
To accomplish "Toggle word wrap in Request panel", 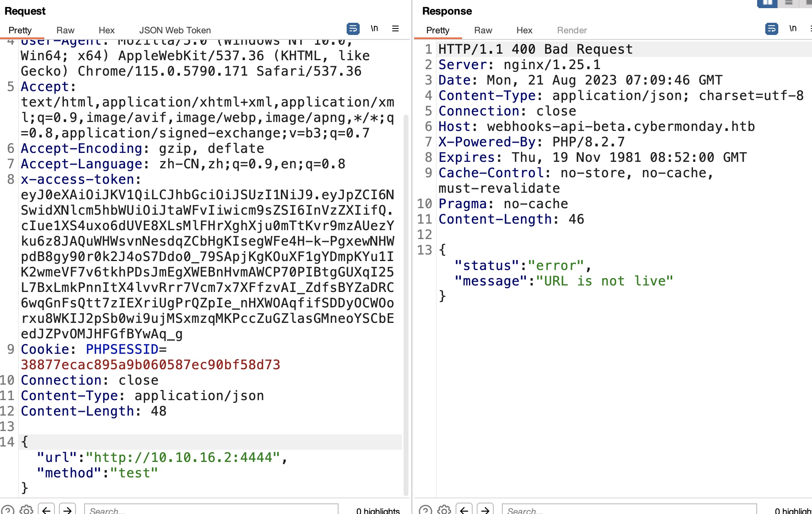I will point(353,29).
